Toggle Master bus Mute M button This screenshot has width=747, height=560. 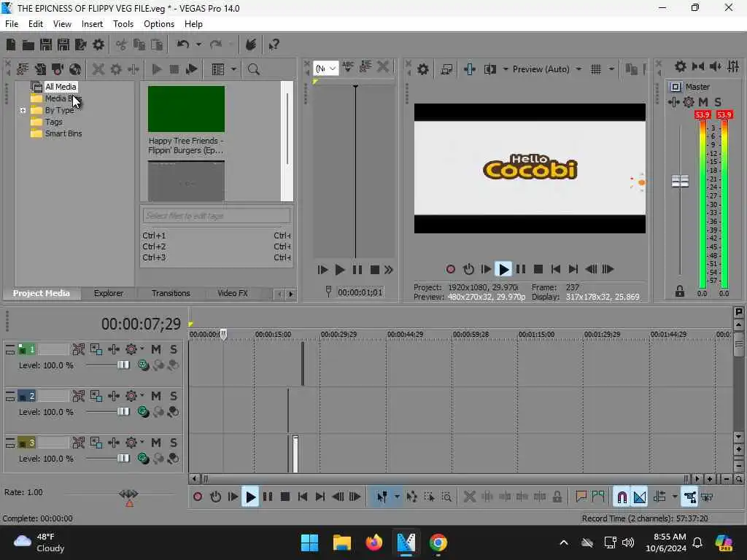point(703,102)
